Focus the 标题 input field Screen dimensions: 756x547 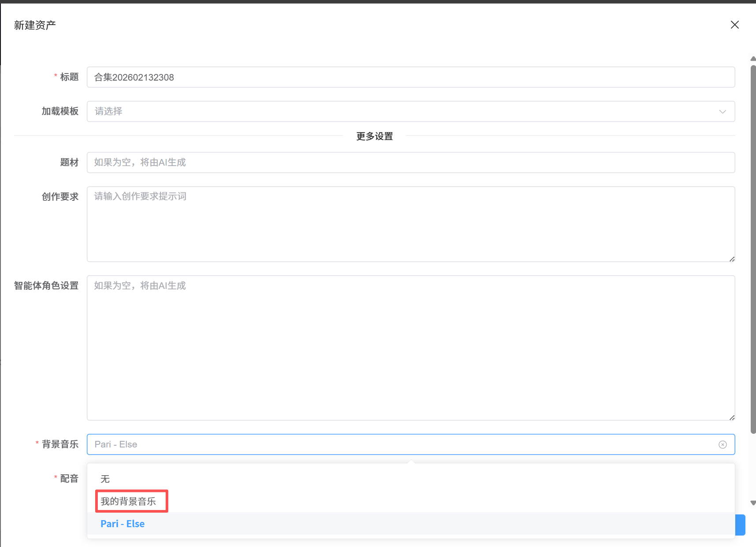tap(410, 77)
